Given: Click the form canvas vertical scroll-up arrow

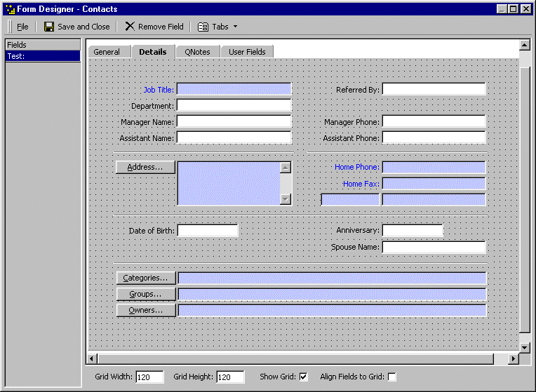Looking at the screenshot, I should point(524,45).
